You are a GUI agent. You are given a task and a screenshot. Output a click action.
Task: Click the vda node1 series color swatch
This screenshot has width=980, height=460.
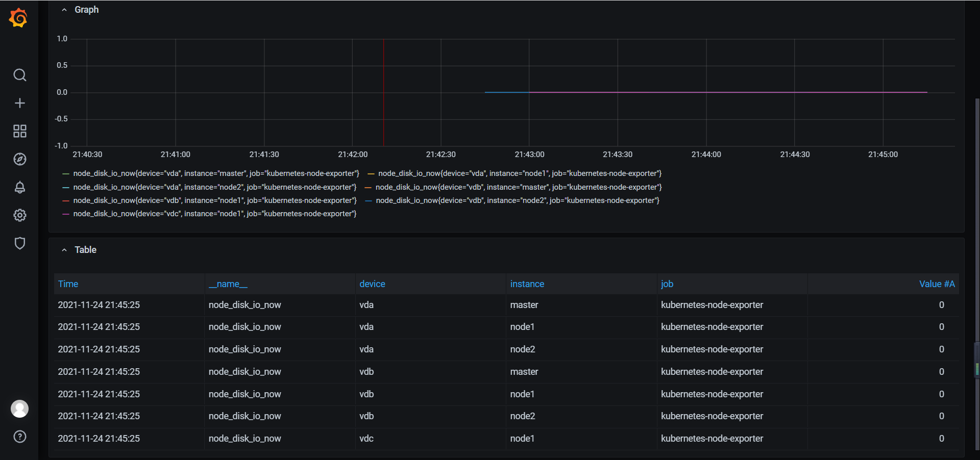click(x=371, y=174)
